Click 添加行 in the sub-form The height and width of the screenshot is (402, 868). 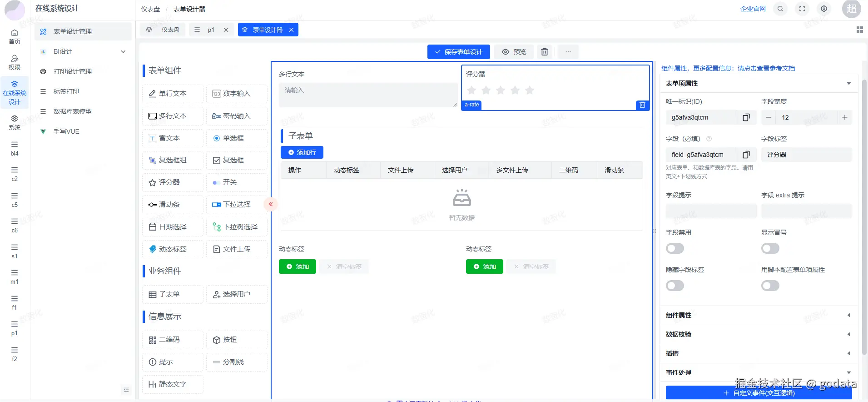(302, 152)
